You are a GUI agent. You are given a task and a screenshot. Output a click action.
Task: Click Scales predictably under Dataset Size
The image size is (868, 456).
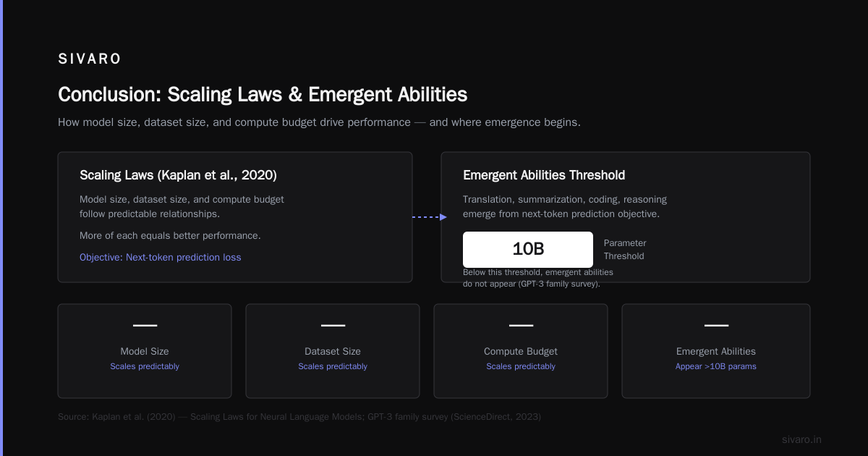(x=333, y=366)
